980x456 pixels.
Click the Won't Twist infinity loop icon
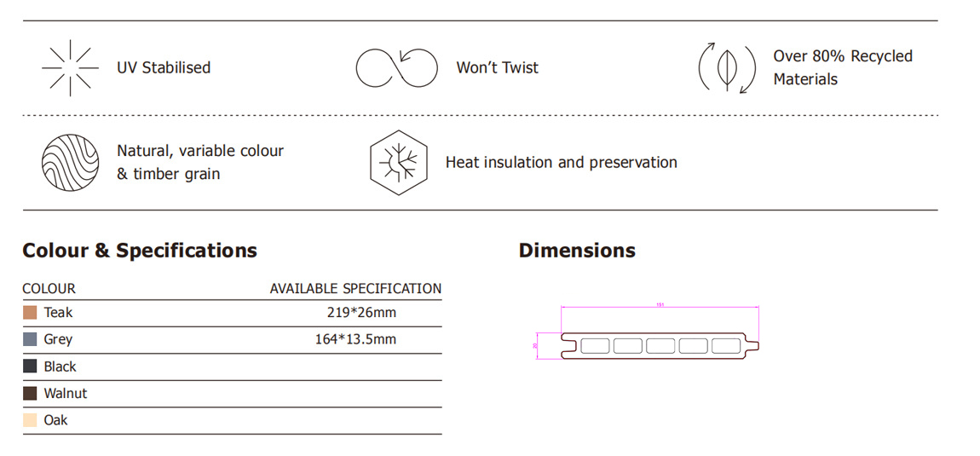395,67
